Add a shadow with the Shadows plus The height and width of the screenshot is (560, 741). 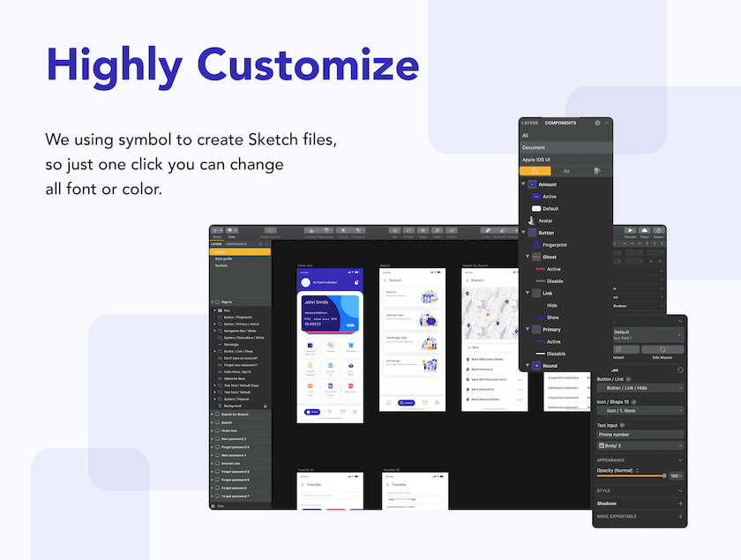click(680, 504)
